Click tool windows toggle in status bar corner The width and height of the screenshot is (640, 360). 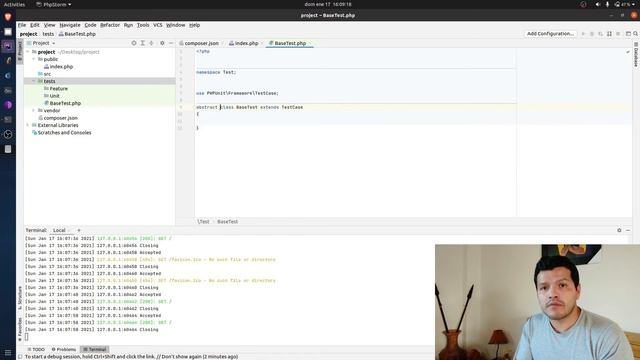click(20, 357)
